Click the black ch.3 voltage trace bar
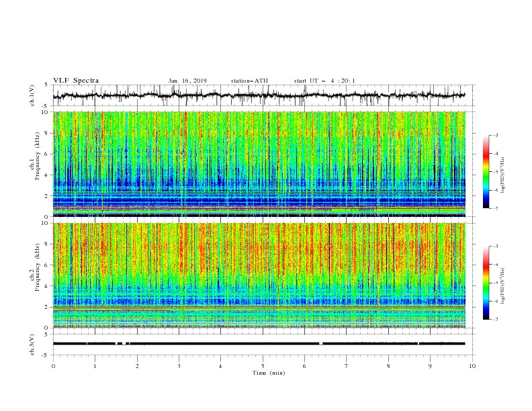This screenshot has width=532, height=411. pos(259,344)
